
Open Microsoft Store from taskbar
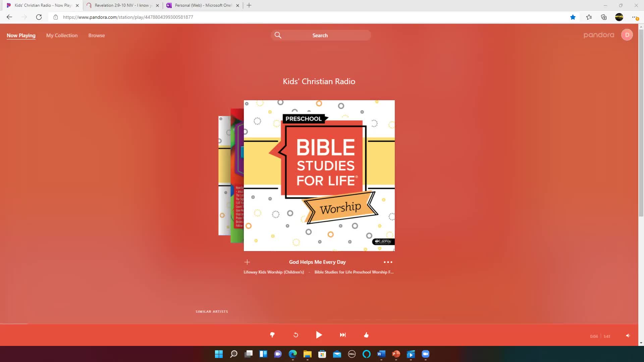coord(322,354)
